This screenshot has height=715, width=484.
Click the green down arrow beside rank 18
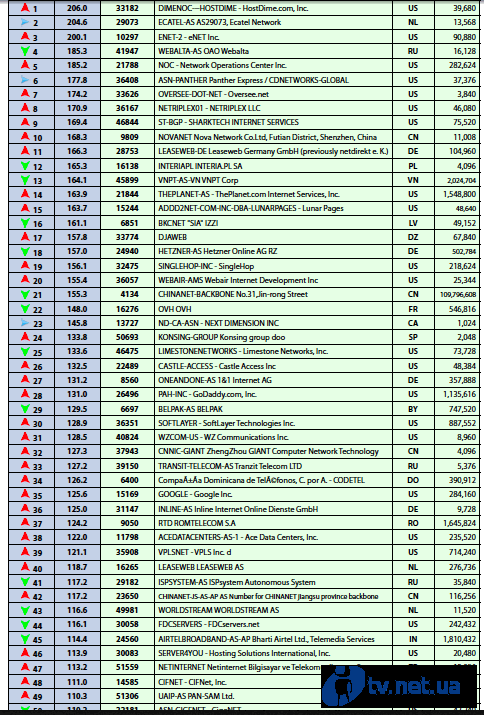coord(26,252)
